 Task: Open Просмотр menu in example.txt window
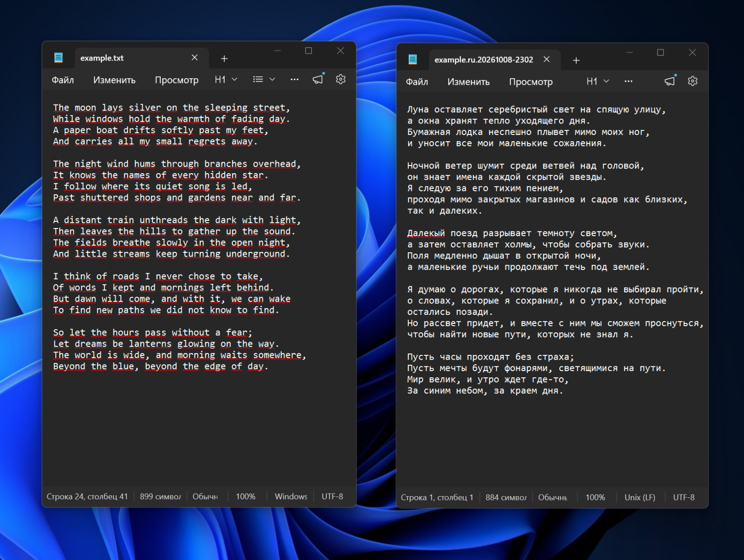tap(176, 80)
